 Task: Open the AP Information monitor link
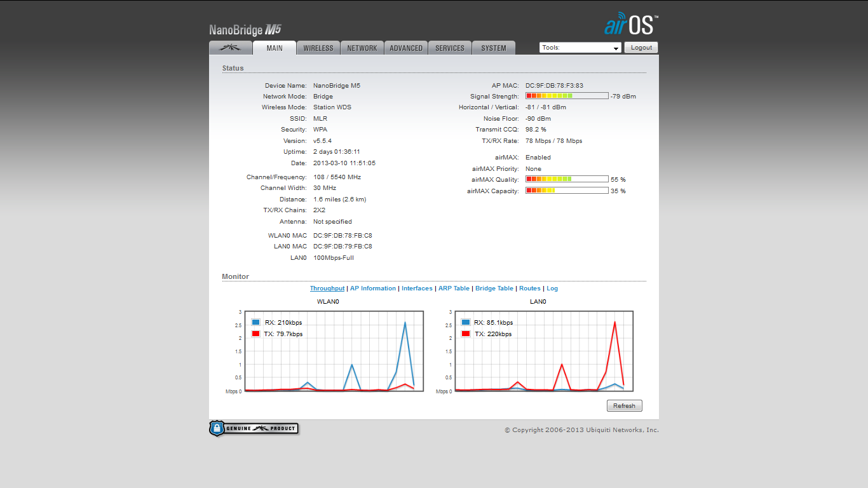click(373, 288)
